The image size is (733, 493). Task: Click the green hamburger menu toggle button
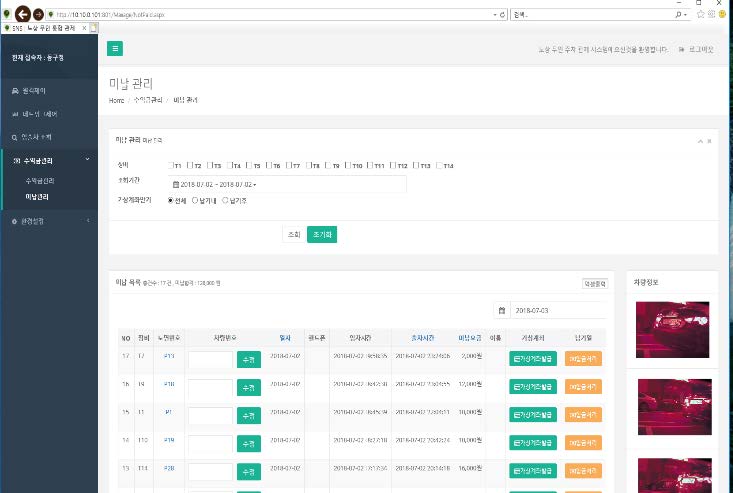click(116, 48)
